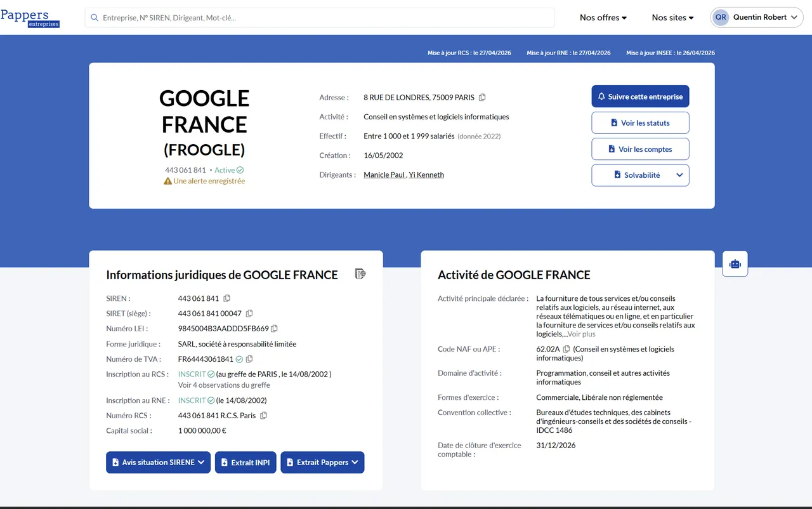Click the Mise à jour RNE date
This screenshot has height=509, width=812.
click(x=568, y=53)
